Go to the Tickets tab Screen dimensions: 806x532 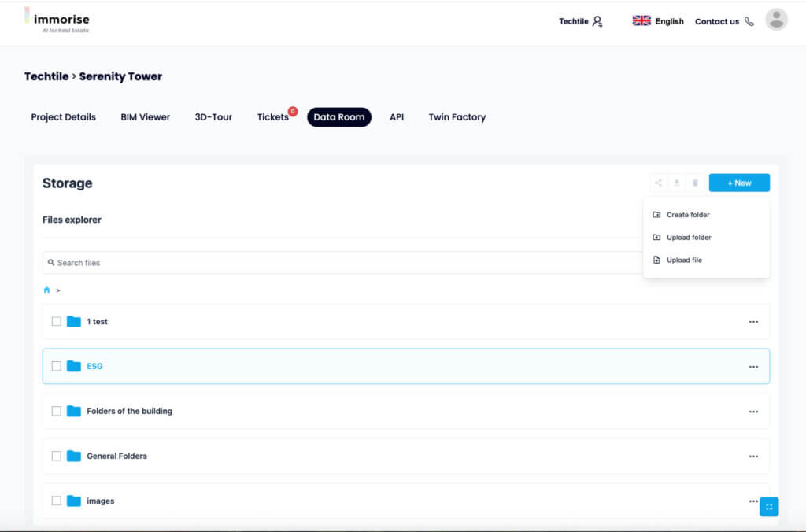pos(273,117)
